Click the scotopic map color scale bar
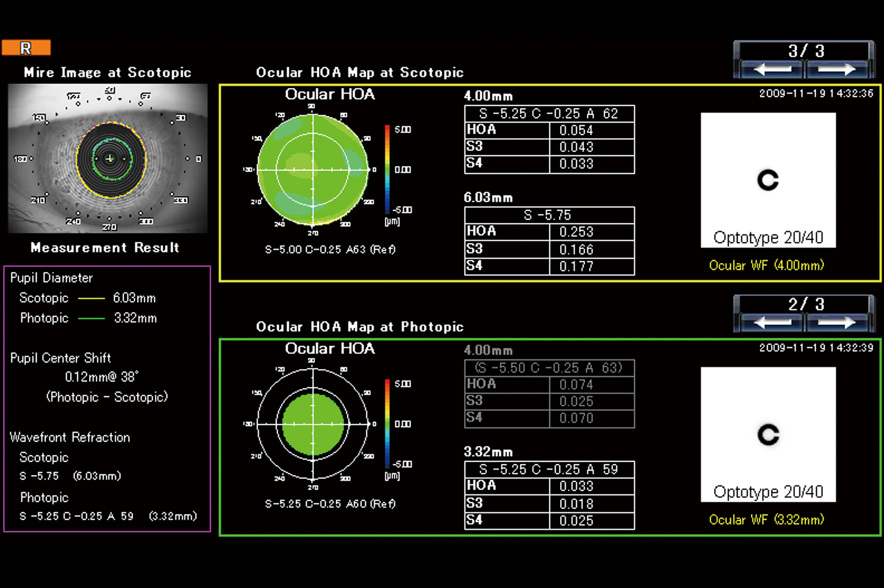The width and height of the screenshot is (884, 588). pyautogui.click(x=387, y=169)
